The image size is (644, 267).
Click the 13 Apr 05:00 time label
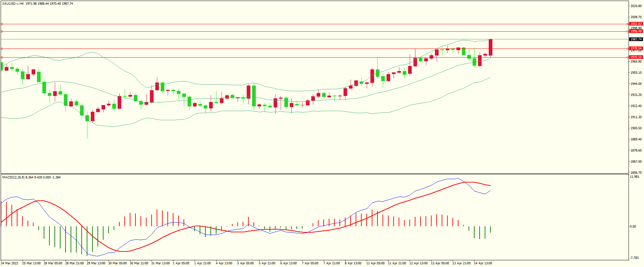point(440,263)
